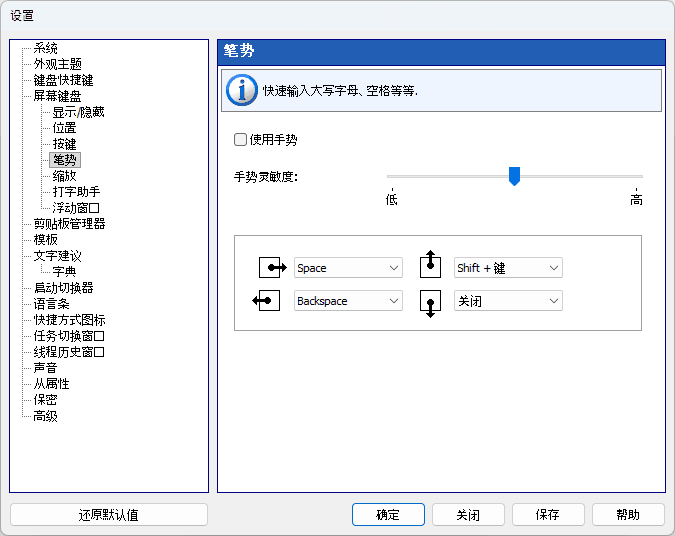Select 线程历史窗口 tree item
Viewport: 675px width, 536px height.
pyautogui.click(x=69, y=352)
